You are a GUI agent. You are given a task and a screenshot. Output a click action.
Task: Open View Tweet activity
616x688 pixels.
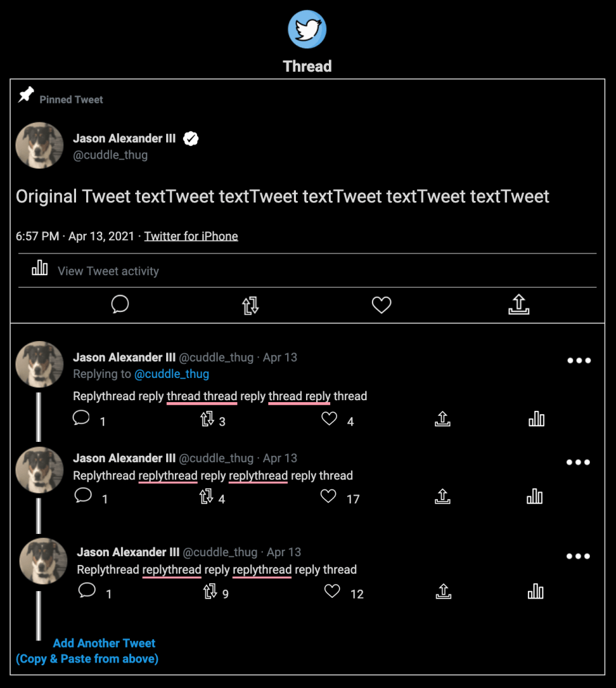tap(108, 271)
